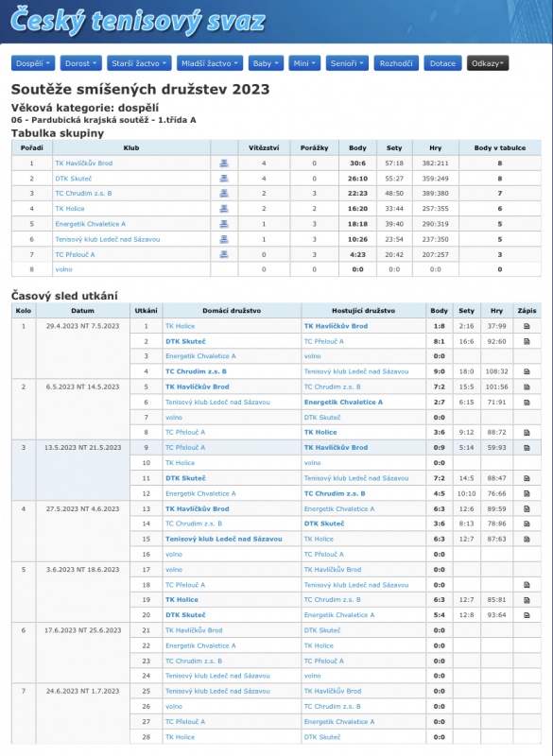Open match report icon for match 20
The image size is (553, 756).
click(527, 615)
